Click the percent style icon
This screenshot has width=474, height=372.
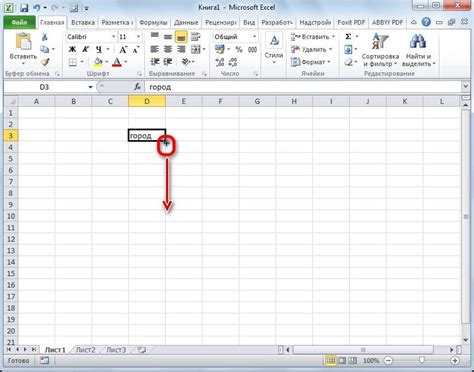click(x=239, y=49)
